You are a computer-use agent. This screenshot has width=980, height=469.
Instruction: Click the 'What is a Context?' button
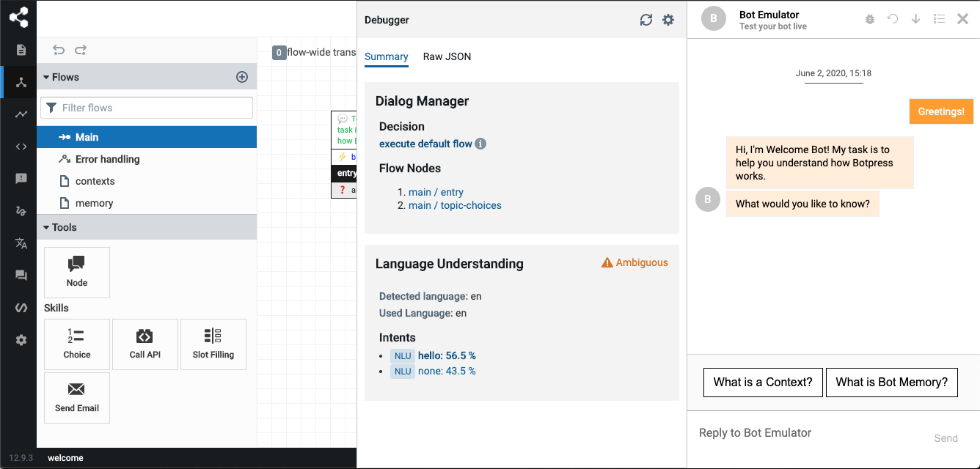(763, 382)
